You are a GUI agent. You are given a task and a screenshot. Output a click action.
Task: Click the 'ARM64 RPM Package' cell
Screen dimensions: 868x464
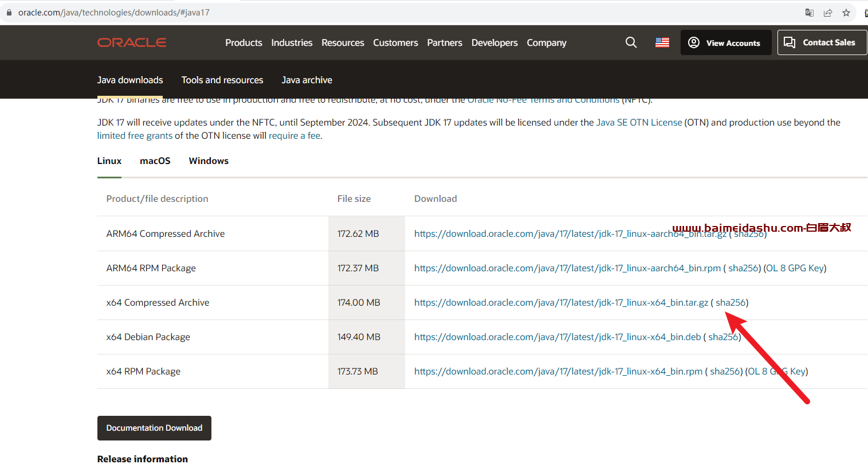pyautogui.click(x=151, y=268)
